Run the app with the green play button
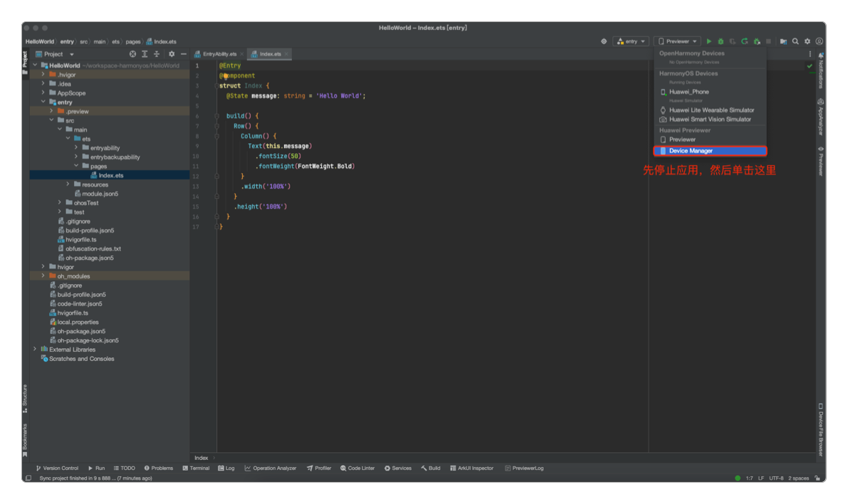 click(709, 41)
